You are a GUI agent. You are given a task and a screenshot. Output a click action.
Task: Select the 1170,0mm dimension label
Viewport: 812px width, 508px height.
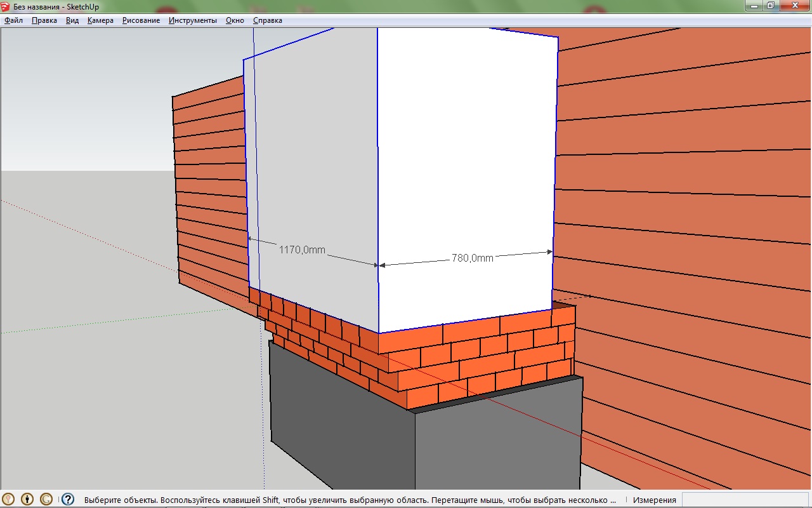302,250
